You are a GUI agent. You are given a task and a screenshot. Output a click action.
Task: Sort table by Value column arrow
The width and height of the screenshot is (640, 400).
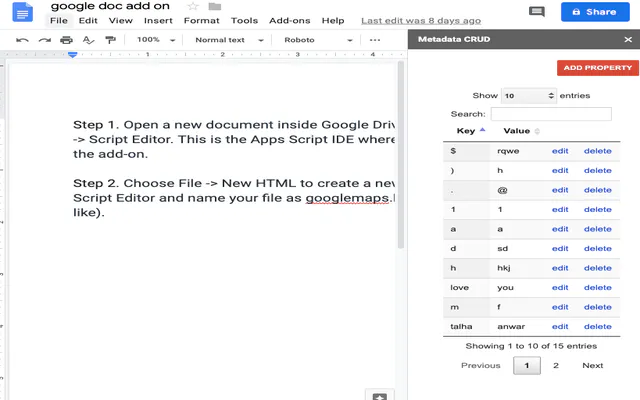[537, 131]
